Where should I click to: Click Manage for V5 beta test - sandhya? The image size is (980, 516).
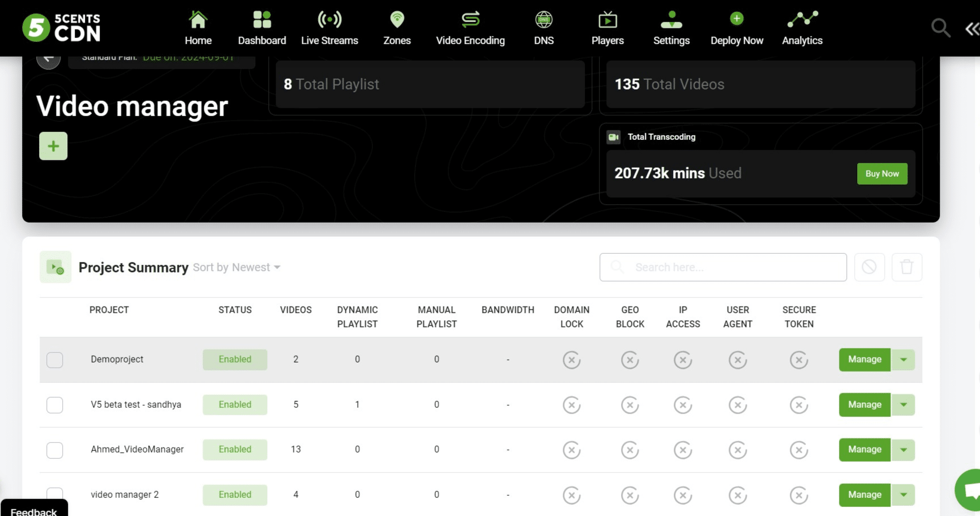click(864, 405)
